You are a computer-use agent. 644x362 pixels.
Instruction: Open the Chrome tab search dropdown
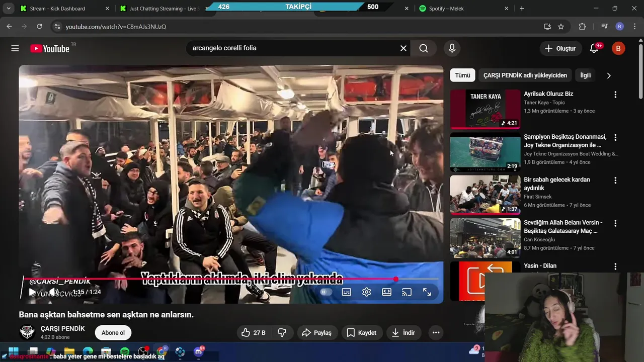click(9, 9)
